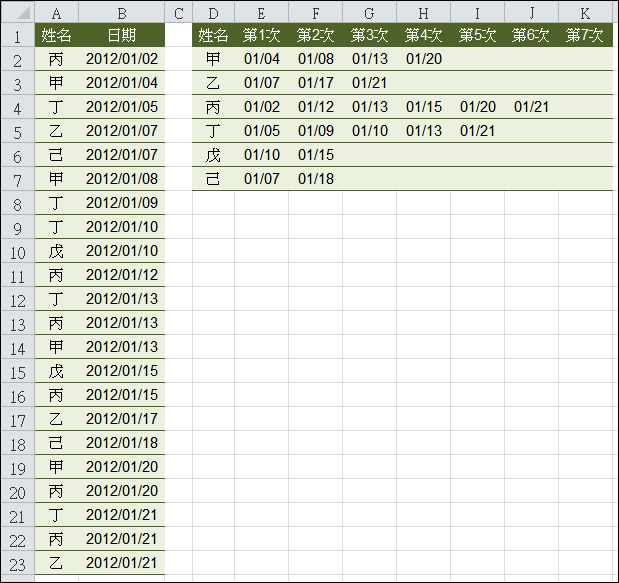Select cell G3 showing 01/21

click(370, 83)
